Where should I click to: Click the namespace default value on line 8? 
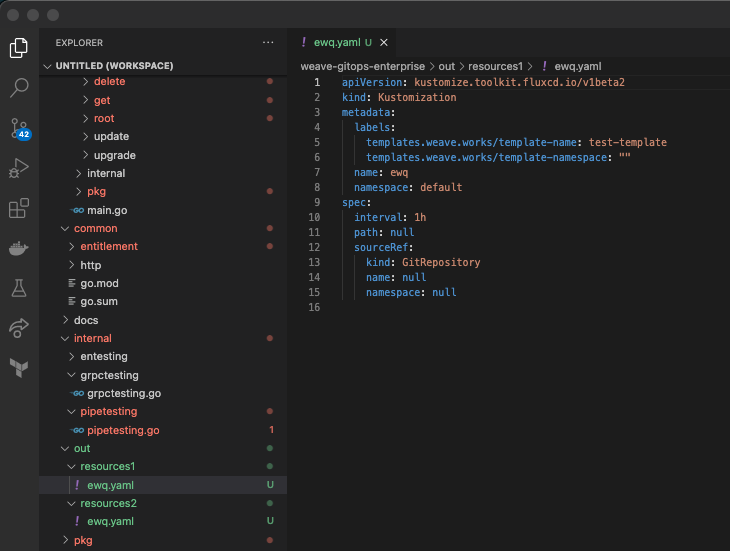pos(441,187)
